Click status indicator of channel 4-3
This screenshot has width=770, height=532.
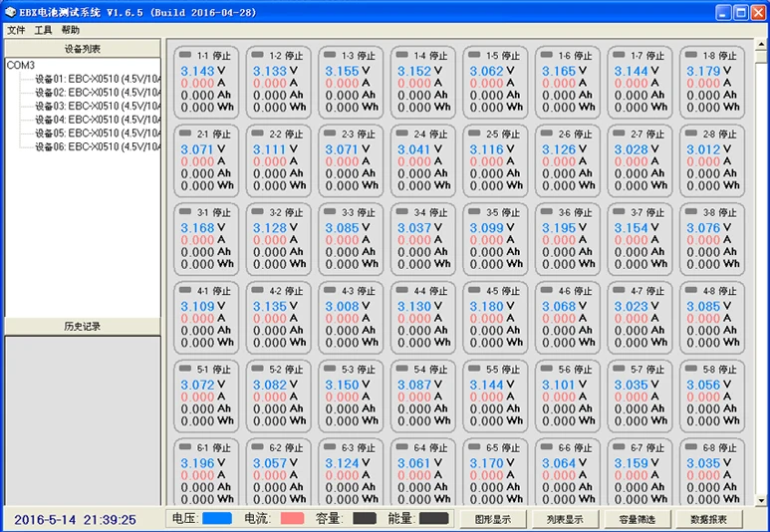coord(330,290)
